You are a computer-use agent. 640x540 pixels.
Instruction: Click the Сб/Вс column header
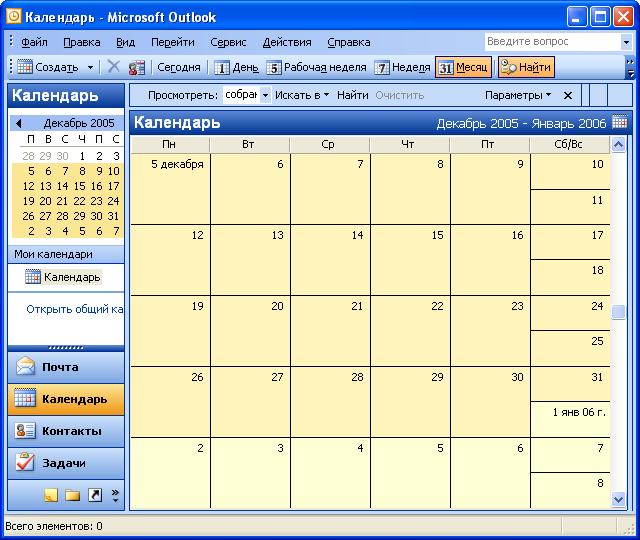tap(569, 144)
